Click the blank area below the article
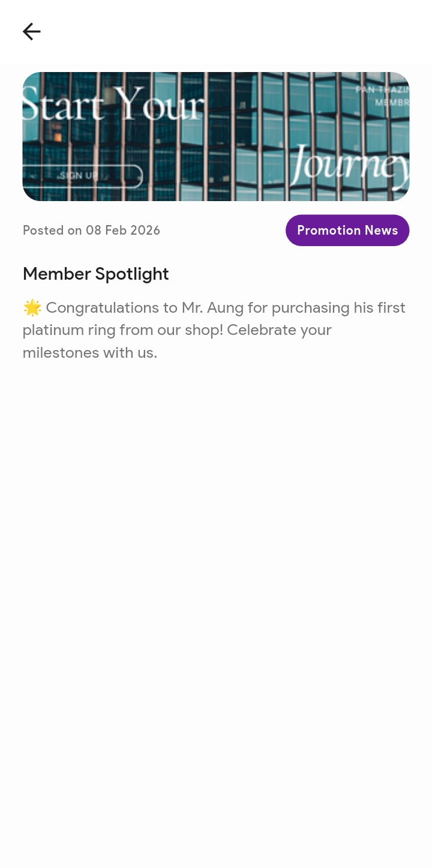Image resolution: width=432 pixels, height=868 pixels. pyautogui.click(x=216, y=570)
